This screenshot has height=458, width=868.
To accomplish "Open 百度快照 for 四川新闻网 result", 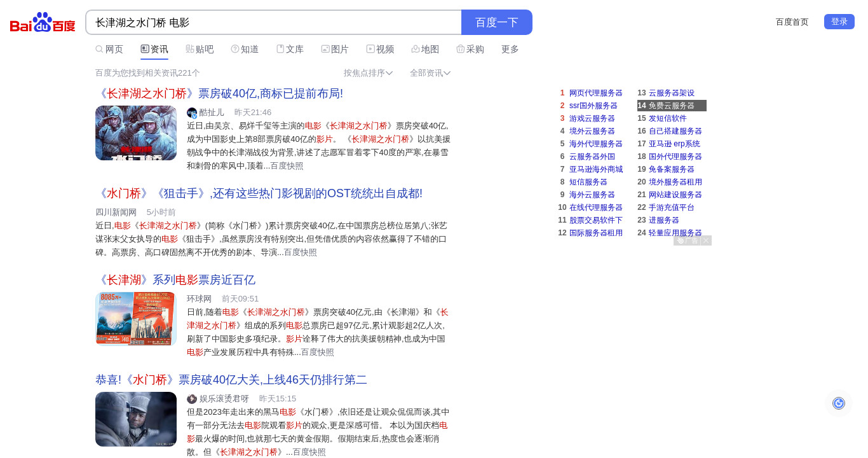I will pos(300,253).
